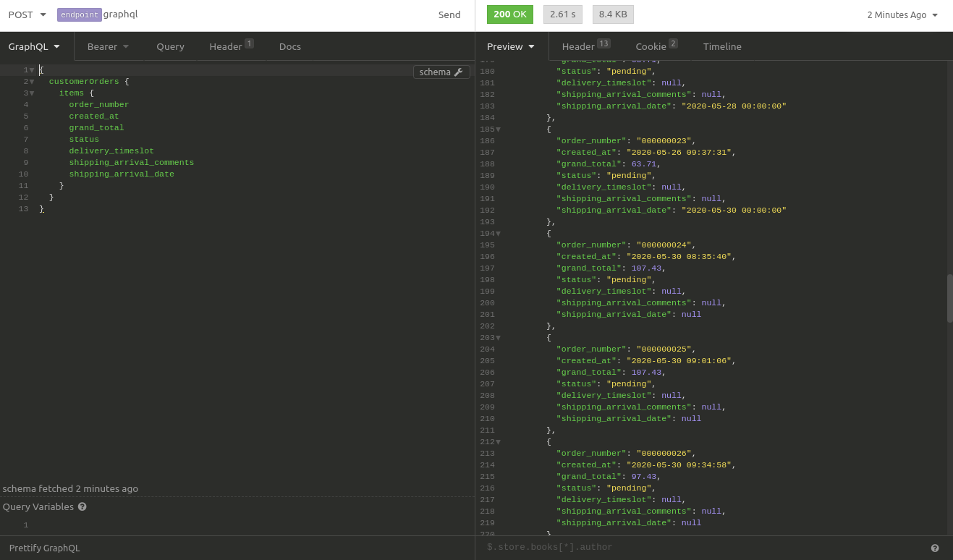Open the POST method dropdown
This screenshot has height=560, width=953.
[x=27, y=15]
